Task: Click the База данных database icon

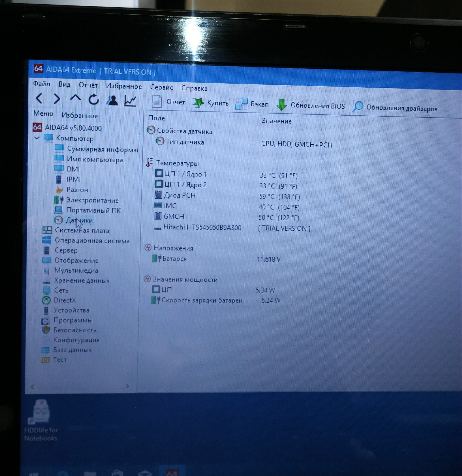Action: 45,350
